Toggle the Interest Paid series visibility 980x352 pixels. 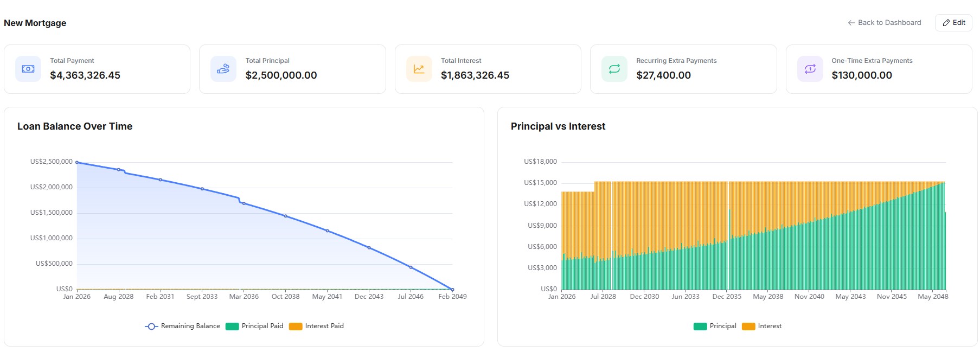(x=317, y=326)
